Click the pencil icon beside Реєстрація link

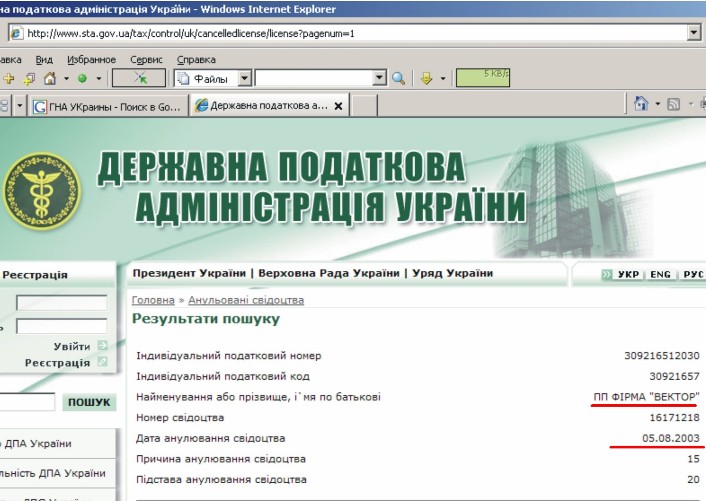coord(103,361)
